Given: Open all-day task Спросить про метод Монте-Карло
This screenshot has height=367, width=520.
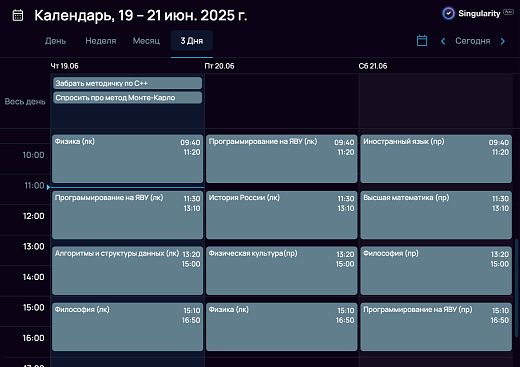Looking at the screenshot, I should pyautogui.click(x=127, y=98).
